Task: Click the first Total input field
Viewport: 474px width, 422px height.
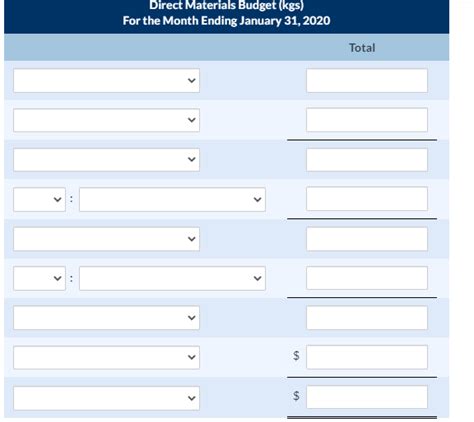Action: tap(367, 80)
